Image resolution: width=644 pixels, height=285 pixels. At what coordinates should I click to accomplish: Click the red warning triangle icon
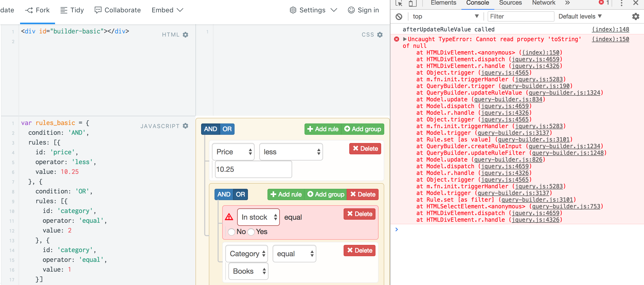tap(229, 217)
